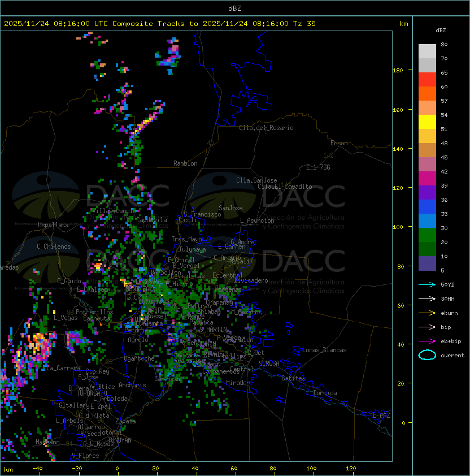This screenshot has height=476, width=470.
Task: Click the purple 36-39 dBZ swatch
Action: click(427, 192)
